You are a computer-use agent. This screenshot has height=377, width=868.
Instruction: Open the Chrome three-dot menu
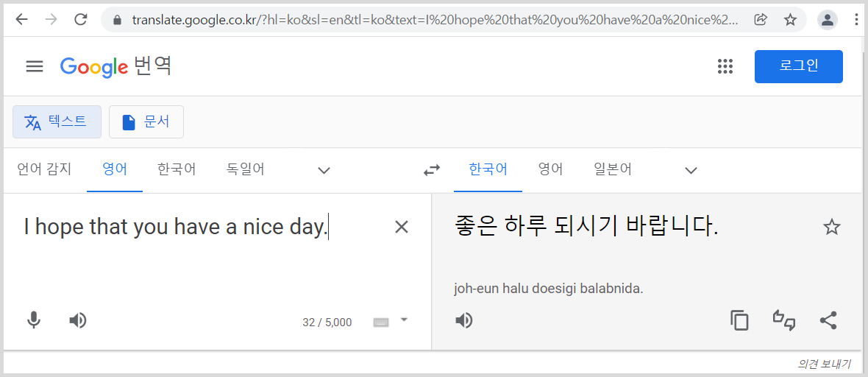(857, 20)
